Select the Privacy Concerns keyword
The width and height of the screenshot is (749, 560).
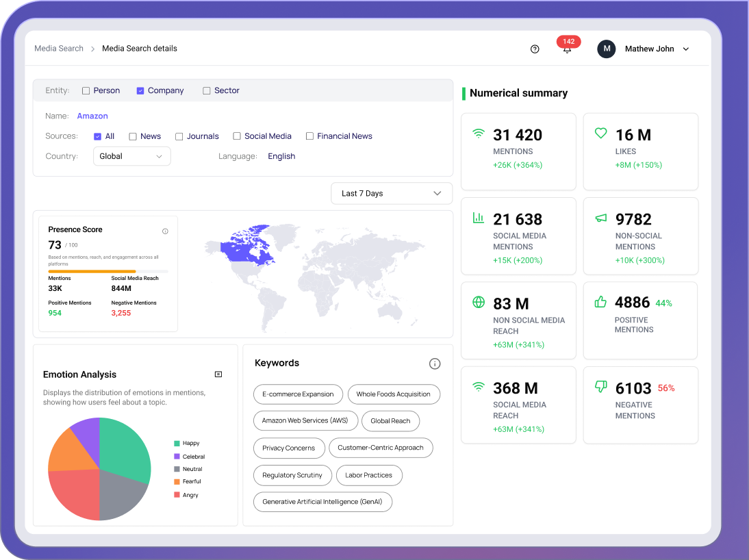(289, 448)
